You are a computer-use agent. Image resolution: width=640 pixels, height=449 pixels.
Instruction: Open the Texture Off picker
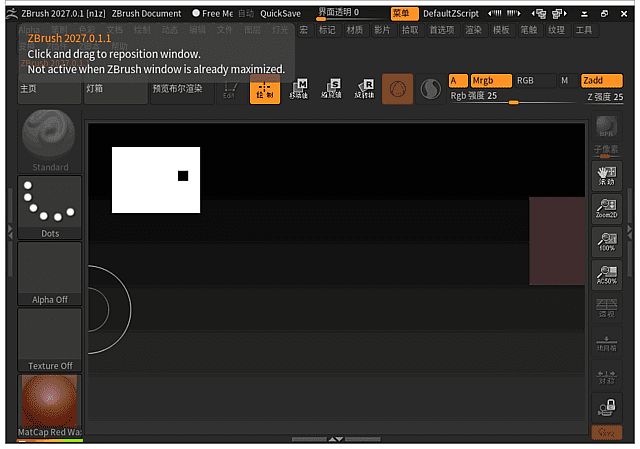[49, 340]
